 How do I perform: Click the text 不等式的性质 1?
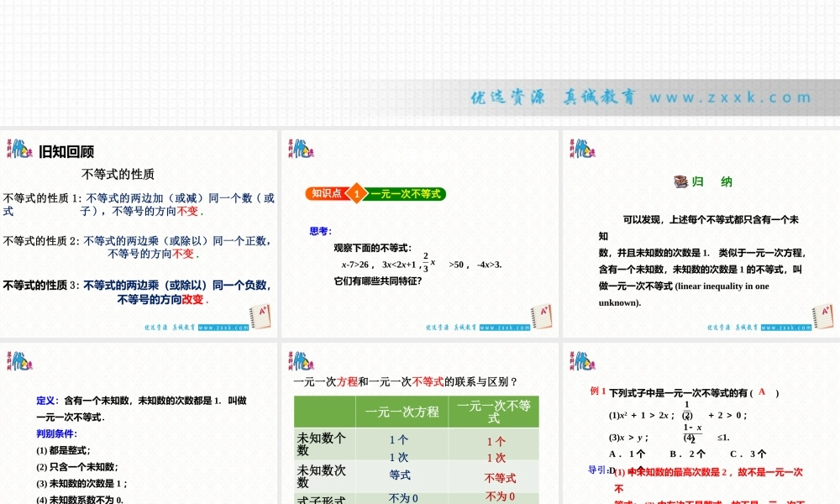pyautogui.click(x=40, y=198)
